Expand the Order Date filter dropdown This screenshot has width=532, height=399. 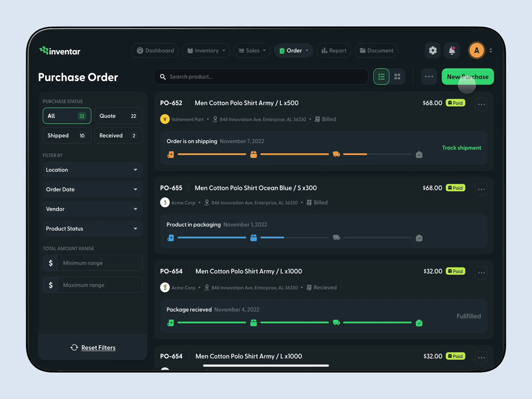pyautogui.click(x=93, y=190)
